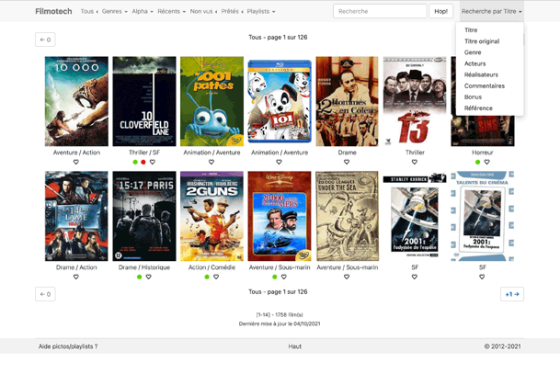This screenshot has width=560, height=374.
Task: Open the Récents dropdown menu
Action: [172, 11]
